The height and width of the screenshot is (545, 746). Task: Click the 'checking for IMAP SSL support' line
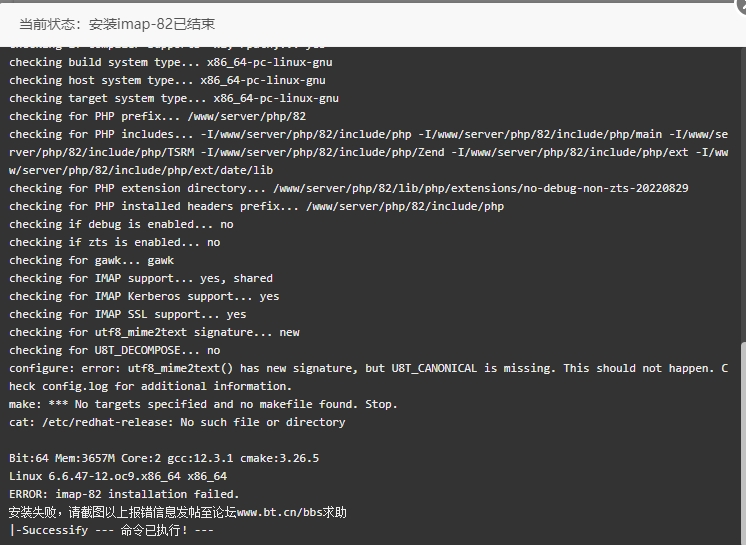pos(128,314)
